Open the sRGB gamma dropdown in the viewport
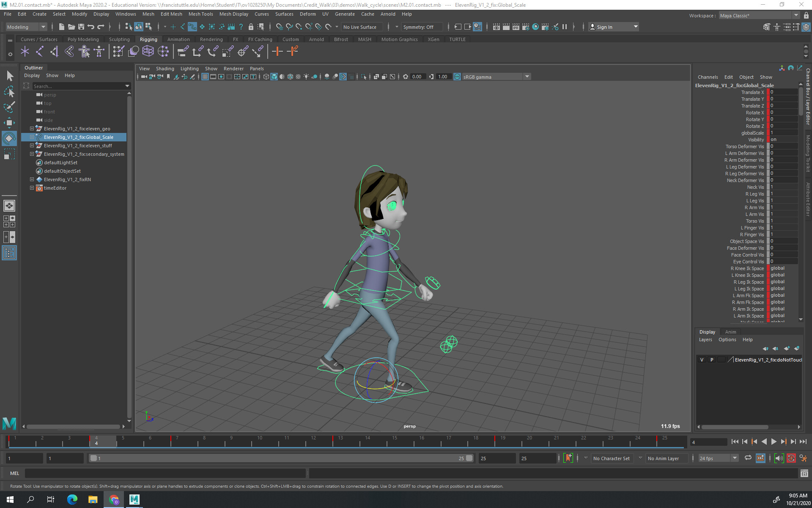Screen dimensions: 812x508 click(527, 77)
